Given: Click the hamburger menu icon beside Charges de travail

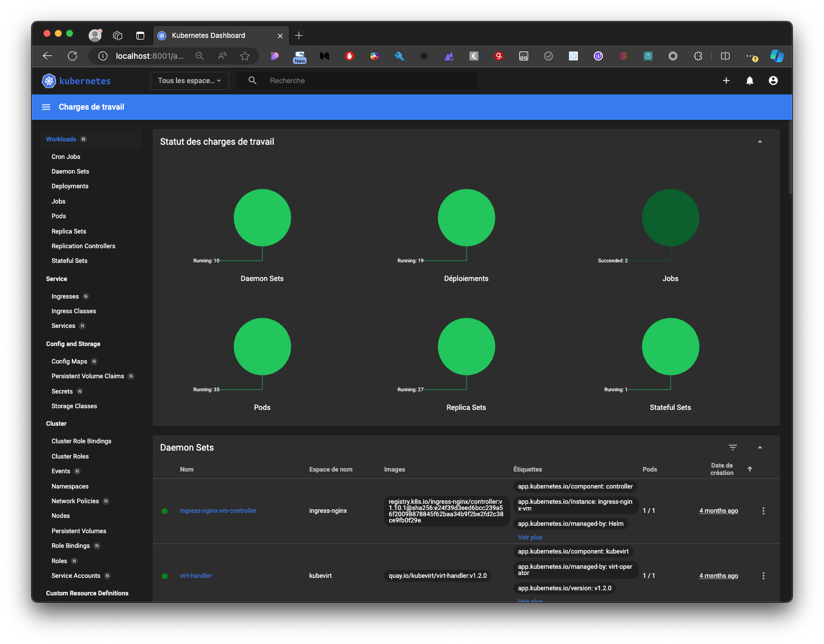Looking at the screenshot, I should [x=46, y=107].
